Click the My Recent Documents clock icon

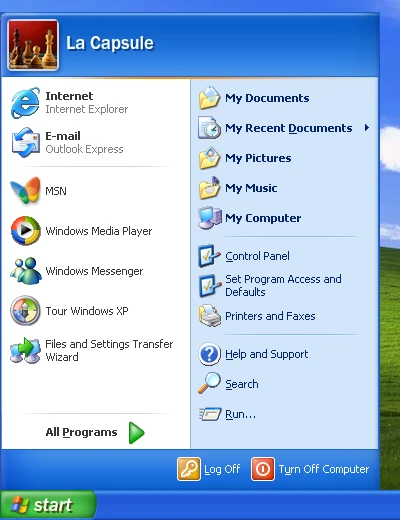[209, 128]
